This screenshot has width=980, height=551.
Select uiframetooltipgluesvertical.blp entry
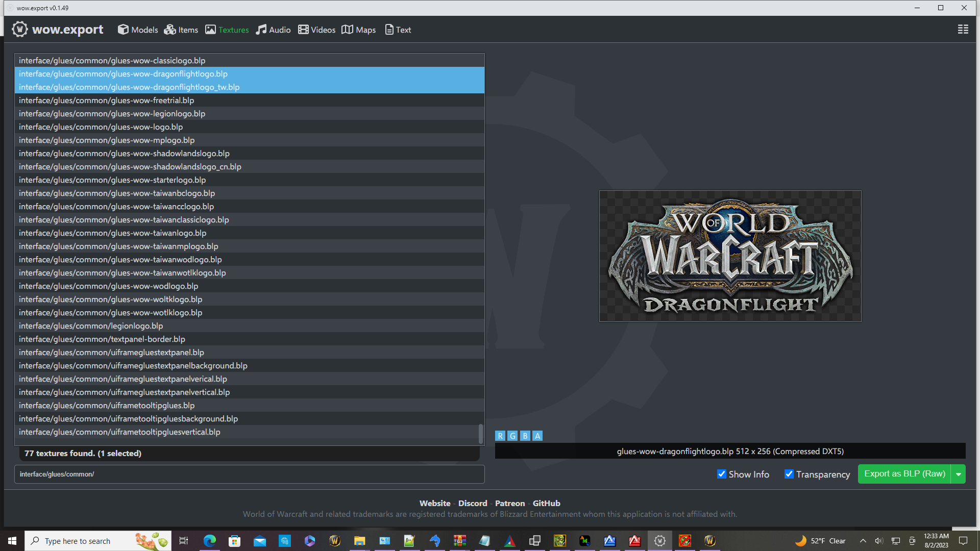tap(250, 432)
